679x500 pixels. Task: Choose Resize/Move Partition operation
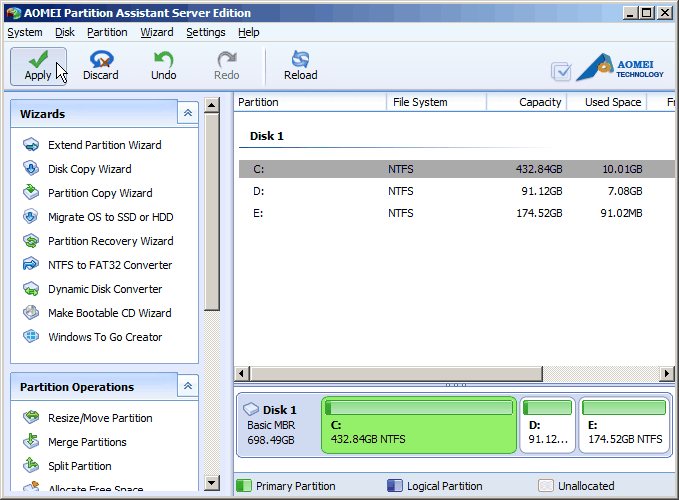pos(100,418)
